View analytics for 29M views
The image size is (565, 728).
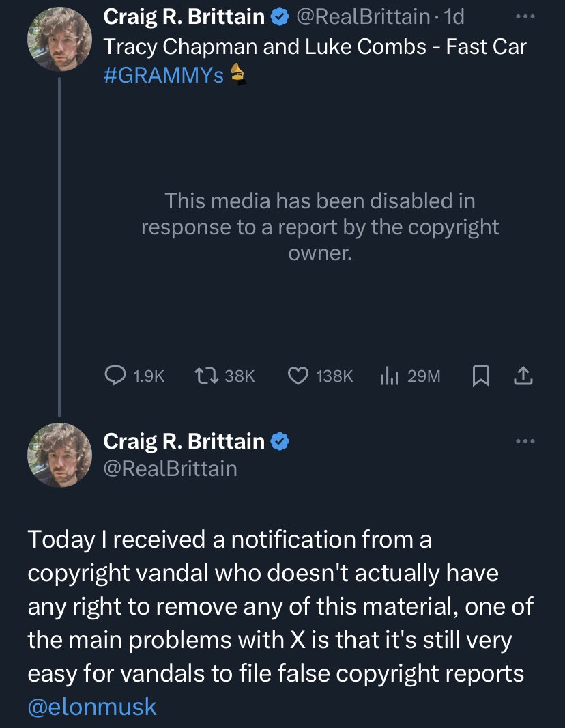(x=388, y=375)
